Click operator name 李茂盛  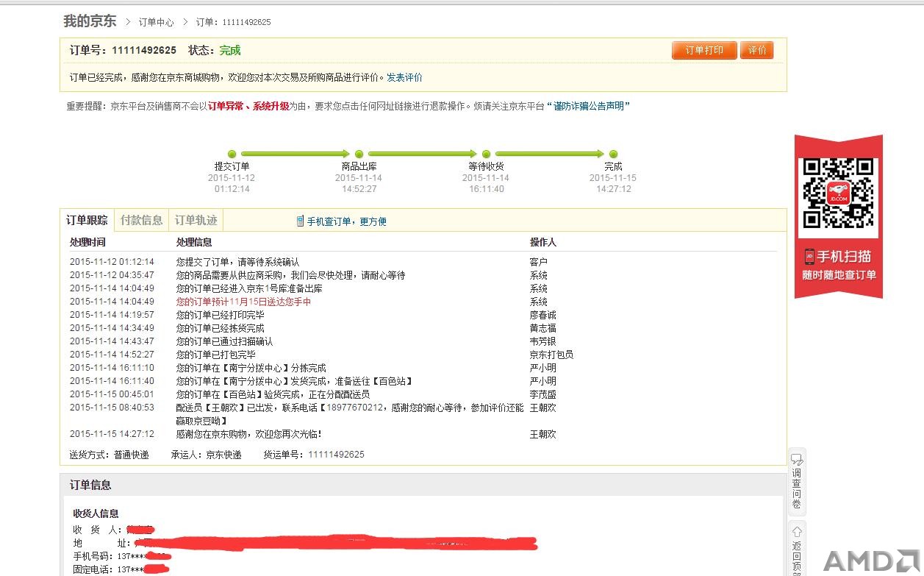click(543, 394)
